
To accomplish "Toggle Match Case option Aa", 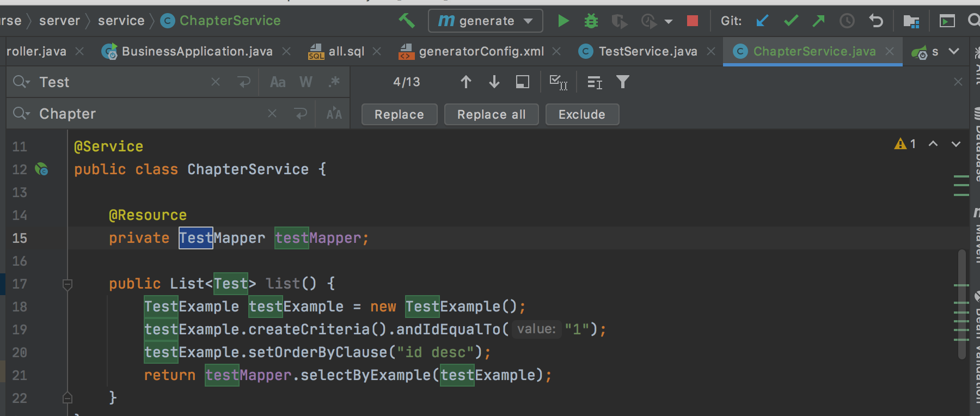I will point(278,82).
